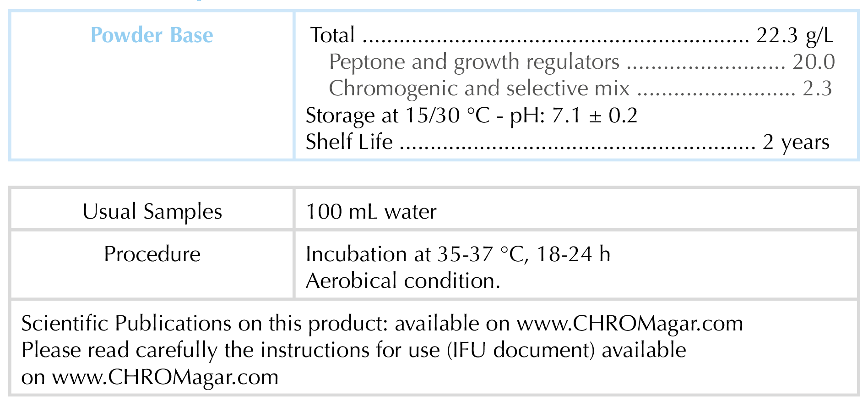Click the 20.0 peptone amount
This screenshot has height=407, width=868.
814,62
